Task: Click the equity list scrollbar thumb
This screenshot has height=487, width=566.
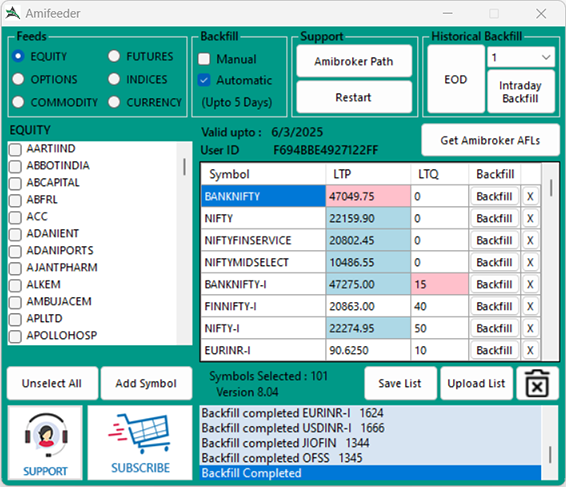Action: pyautogui.click(x=184, y=167)
